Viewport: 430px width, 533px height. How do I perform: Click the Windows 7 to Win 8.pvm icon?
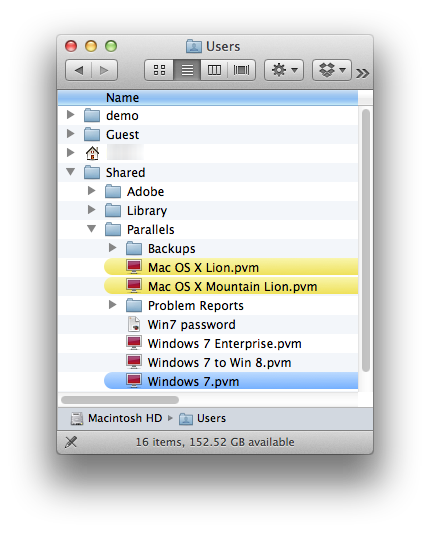point(134,362)
